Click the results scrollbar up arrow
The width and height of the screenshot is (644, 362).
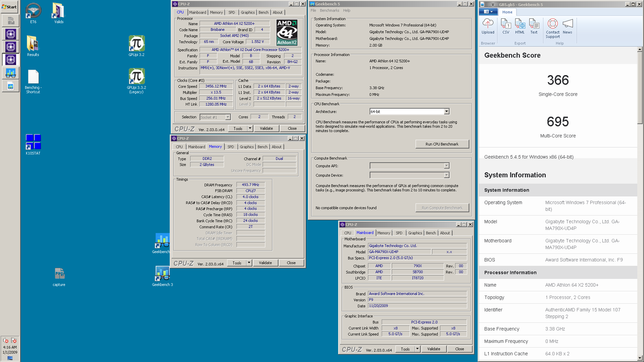click(640, 49)
